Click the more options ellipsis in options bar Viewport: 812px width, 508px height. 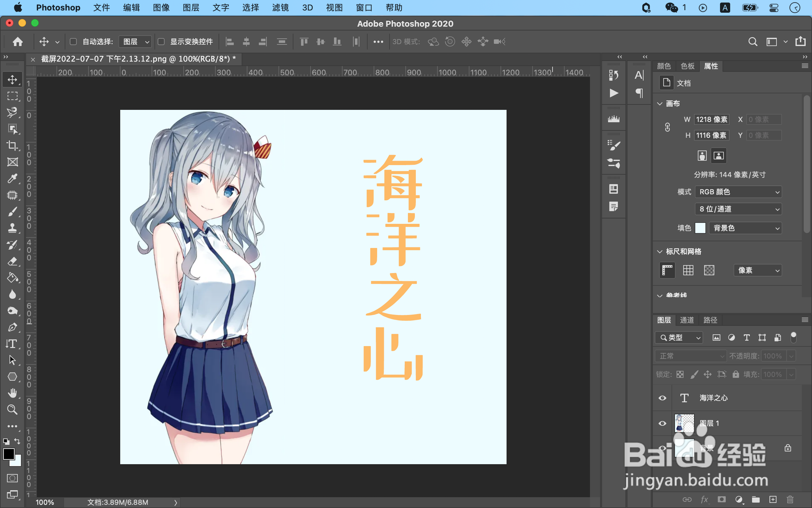tap(378, 42)
